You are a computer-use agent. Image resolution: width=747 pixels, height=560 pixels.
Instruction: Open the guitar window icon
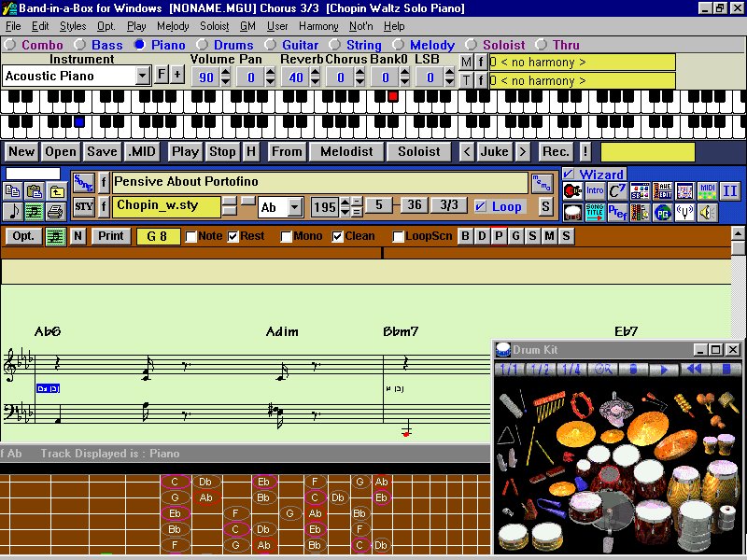click(x=572, y=191)
